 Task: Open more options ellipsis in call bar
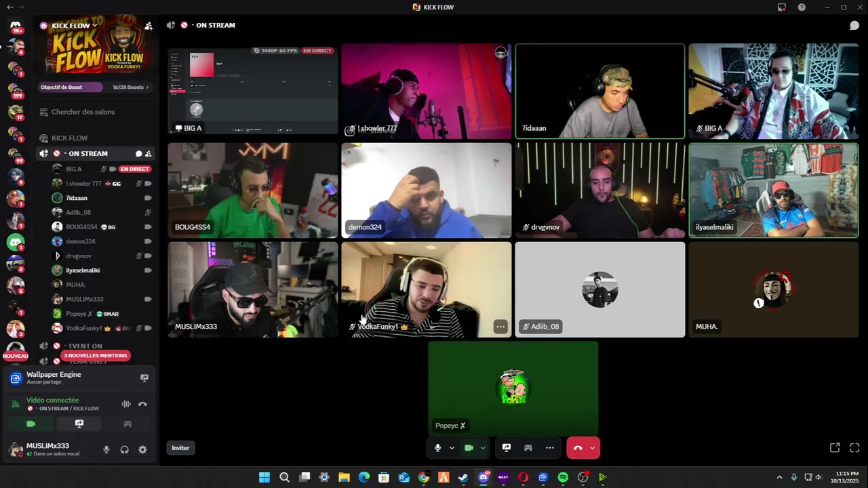click(x=550, y=448)
